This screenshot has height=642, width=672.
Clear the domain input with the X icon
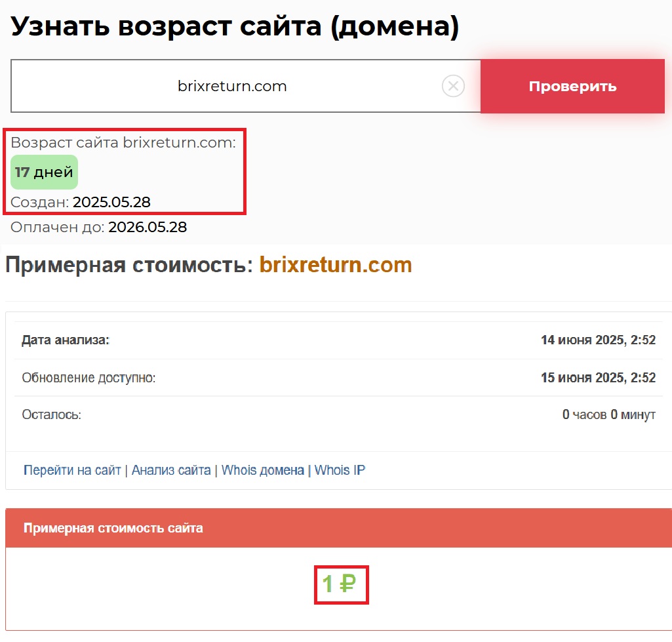(x=453, y=86)
